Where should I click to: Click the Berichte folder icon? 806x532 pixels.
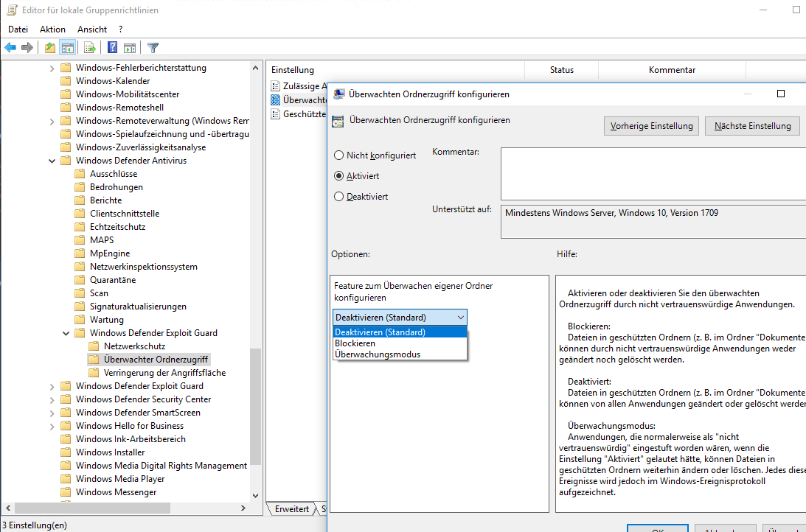[x=80, y=200]
